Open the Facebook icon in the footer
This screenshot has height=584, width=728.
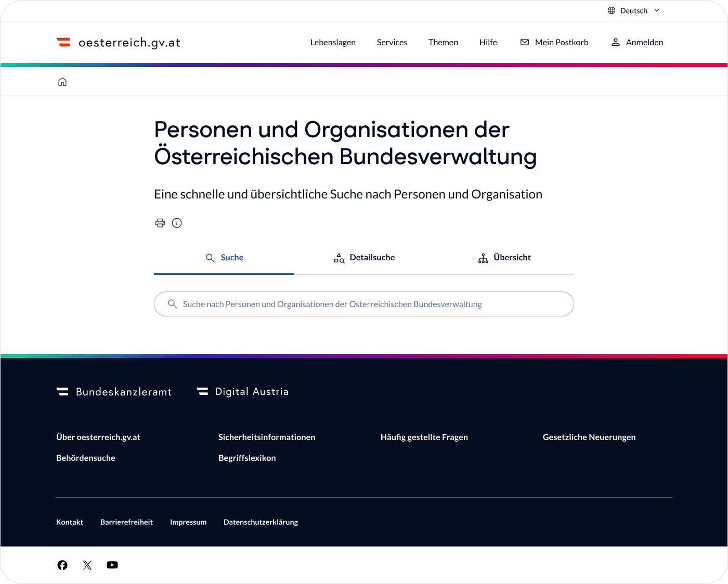(62, 565)
